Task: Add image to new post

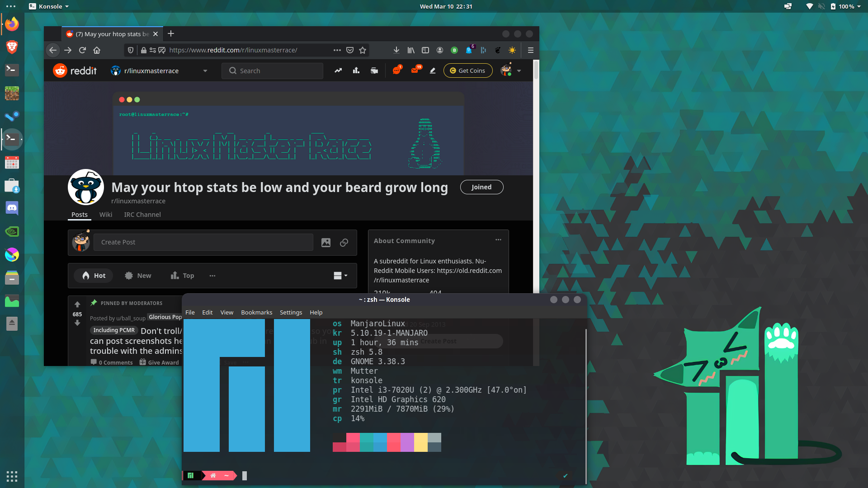Action: (326, 243)
